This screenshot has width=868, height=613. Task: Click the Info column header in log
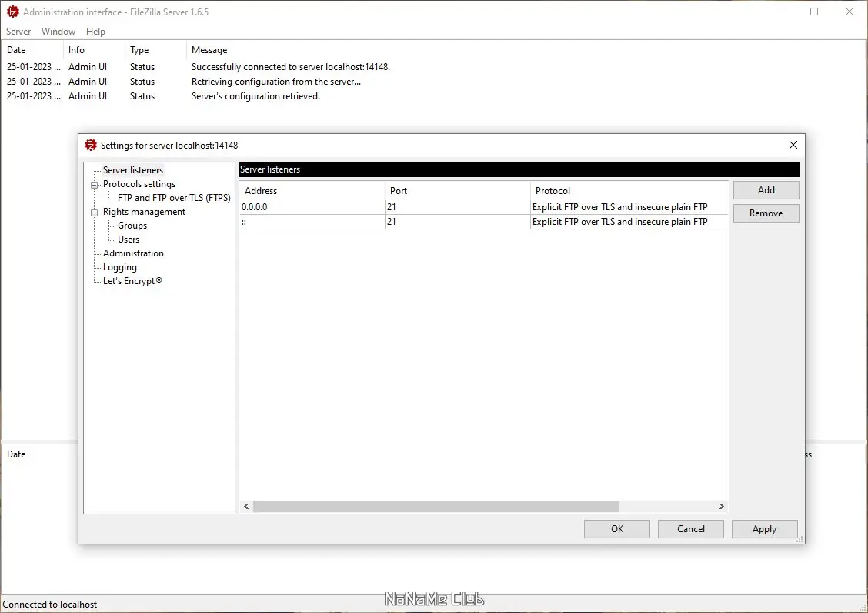[94, 50]
